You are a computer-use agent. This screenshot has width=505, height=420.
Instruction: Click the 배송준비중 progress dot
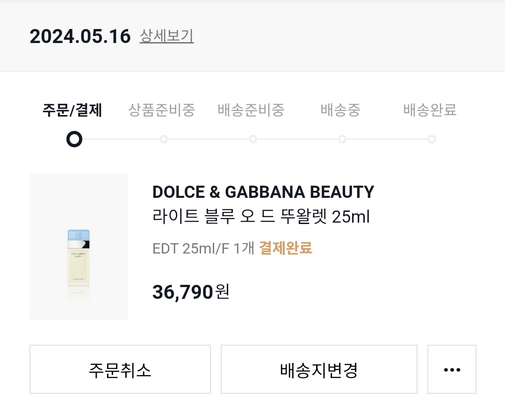coord(253,139)
